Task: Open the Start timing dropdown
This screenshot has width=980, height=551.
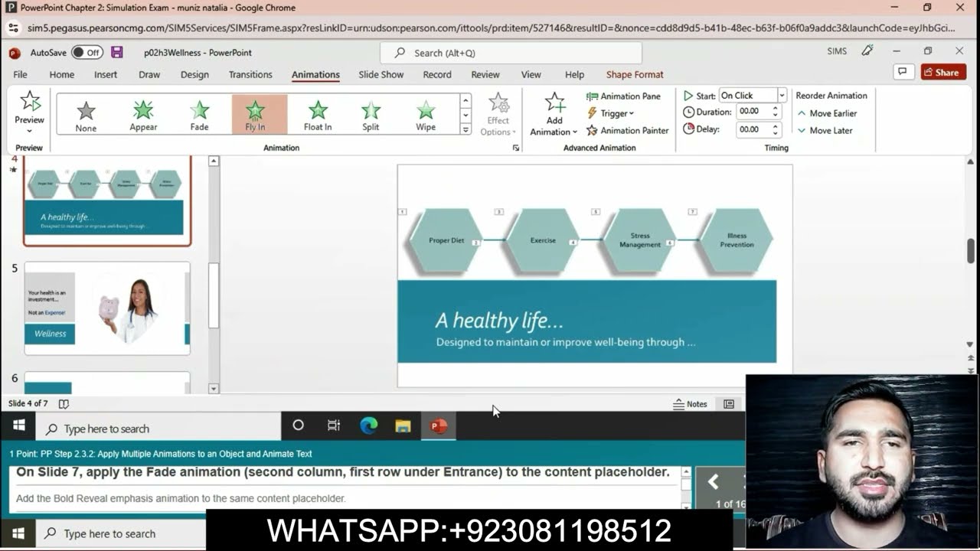Action: click(782, 95)
